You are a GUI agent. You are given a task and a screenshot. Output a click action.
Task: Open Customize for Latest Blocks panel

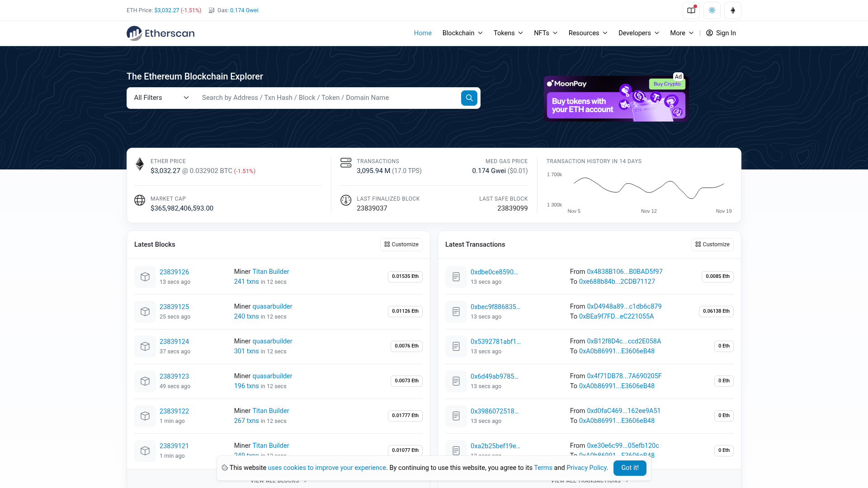click(x=401, y=244)
